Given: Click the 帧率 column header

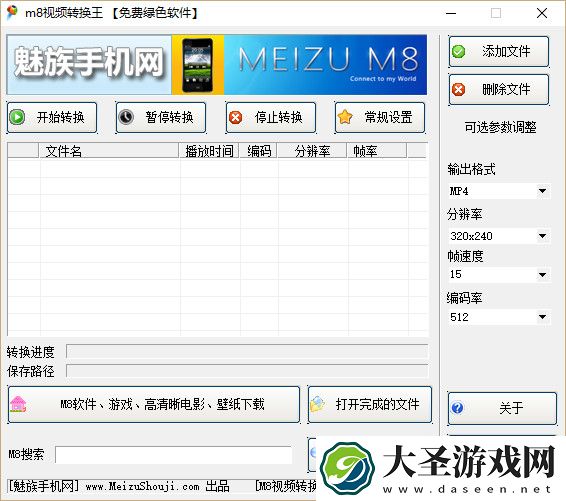Looking at the screenshot, I should (x=377, y=151).
